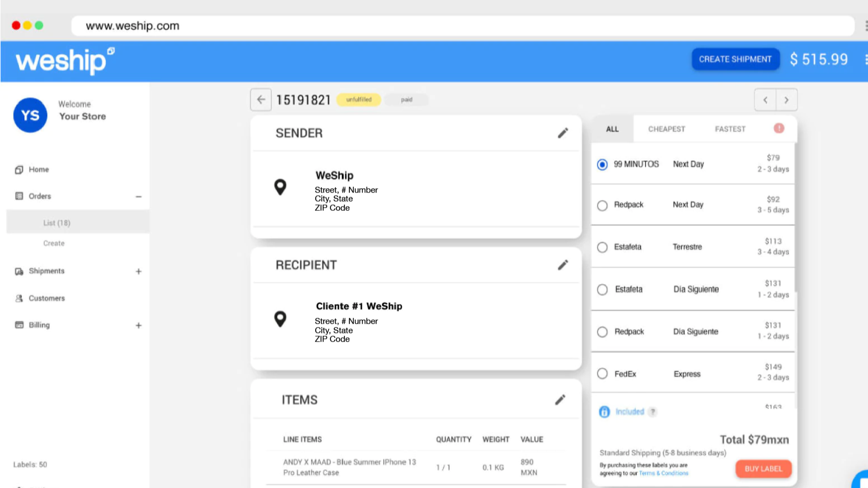Click the $ 515.99 balance

[x=819, y=59]
